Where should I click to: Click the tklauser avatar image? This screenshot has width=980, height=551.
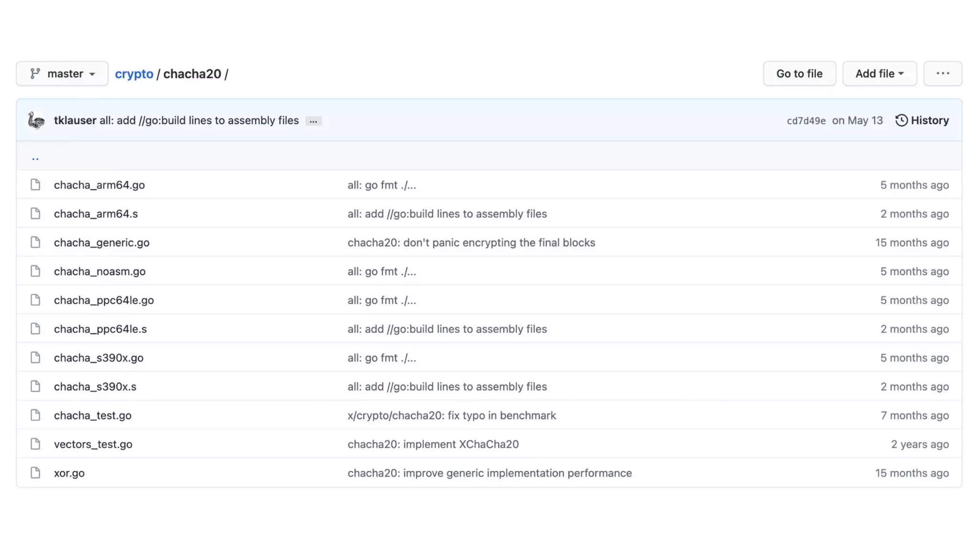[36, 121]
